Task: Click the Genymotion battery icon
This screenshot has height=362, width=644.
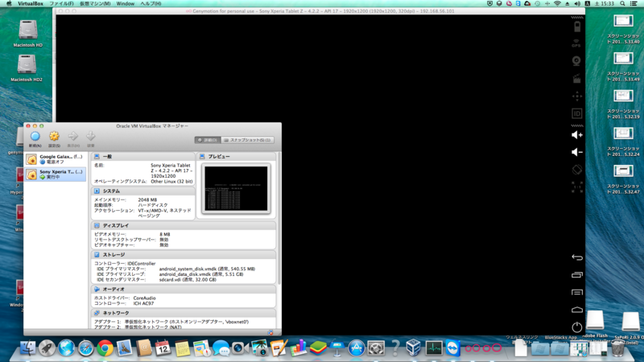Action: tap(577, 27)
